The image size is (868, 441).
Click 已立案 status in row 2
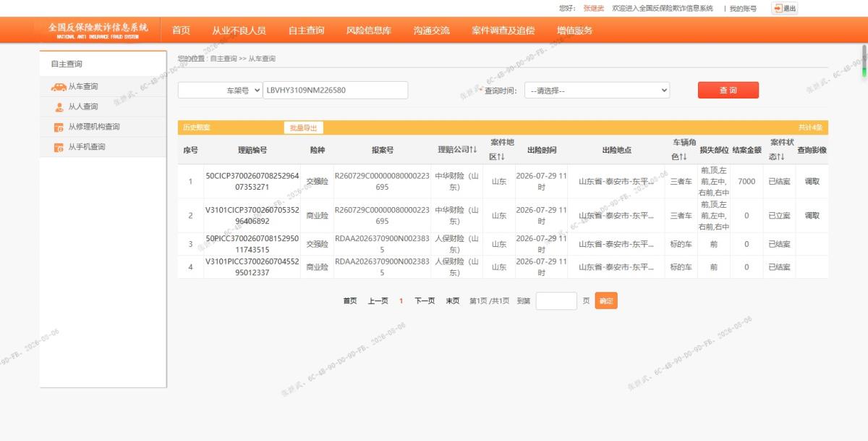[779, 216]
